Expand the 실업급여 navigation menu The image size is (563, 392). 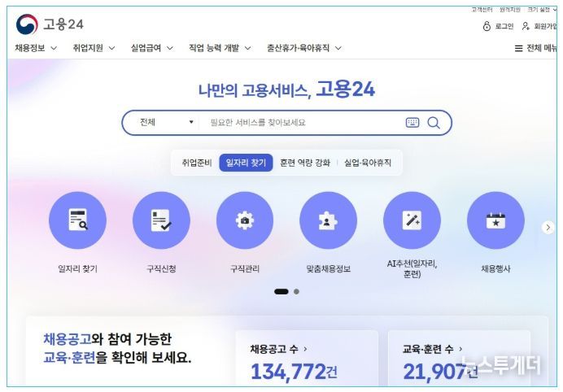click(x=151, y=48)
